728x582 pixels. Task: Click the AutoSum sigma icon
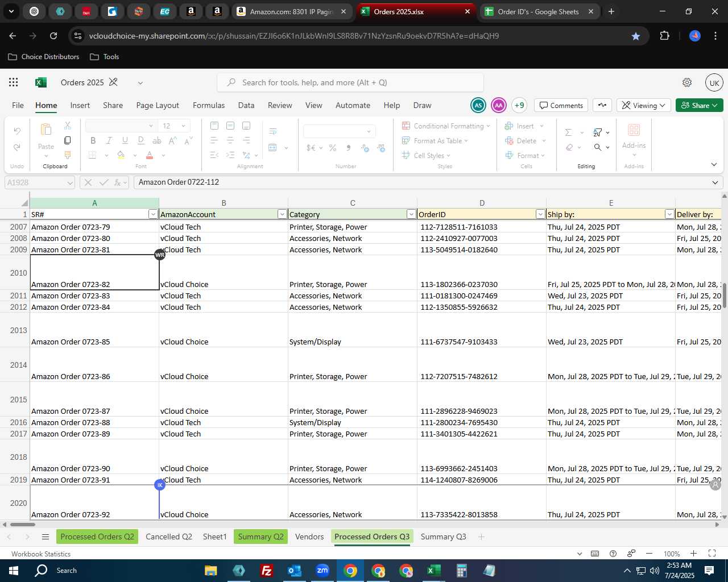568,132
